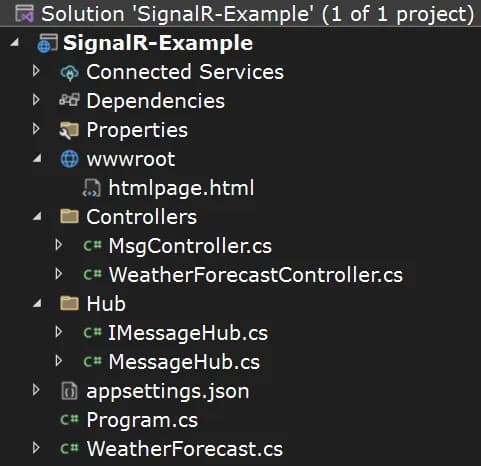
Task: Collapse the Hub folder arrow
Action: 37,303
